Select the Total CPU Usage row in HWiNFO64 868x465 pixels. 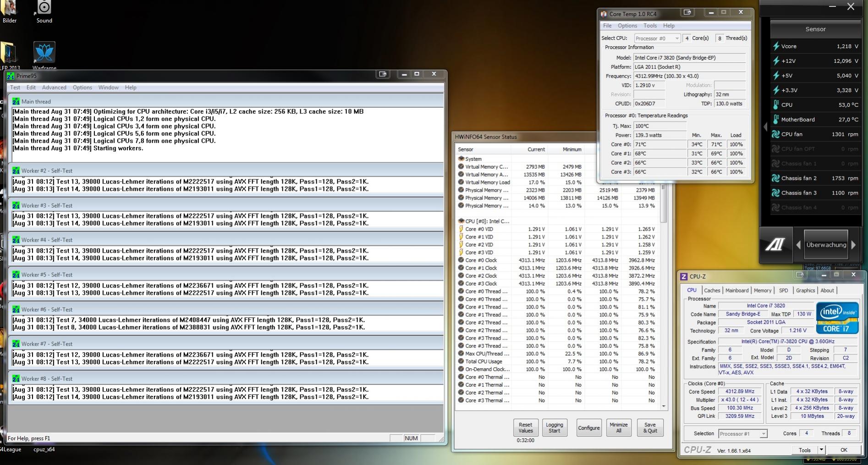pos(557,361)
